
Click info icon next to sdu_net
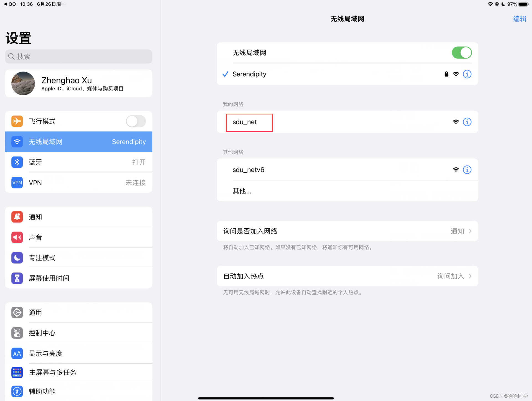(x=467, y=122)
